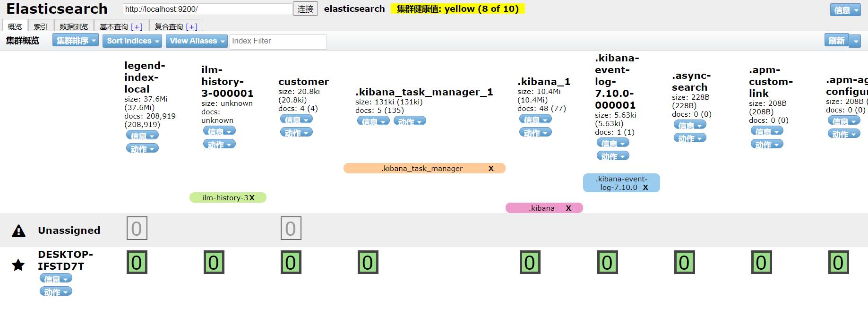Click the 连接 connect button
Image resolution: width=868 pixels, height=325 pixels.
(306, 9)
